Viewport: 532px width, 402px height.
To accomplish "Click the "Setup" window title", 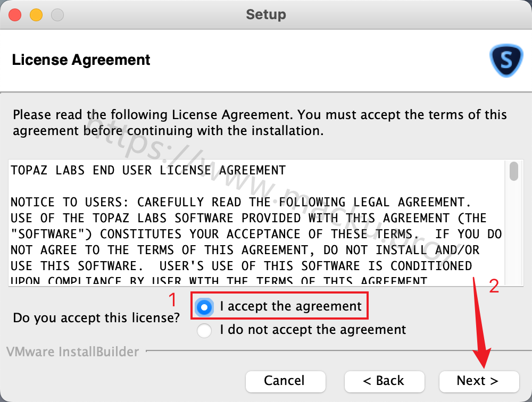I will click(x=265, y=14).
